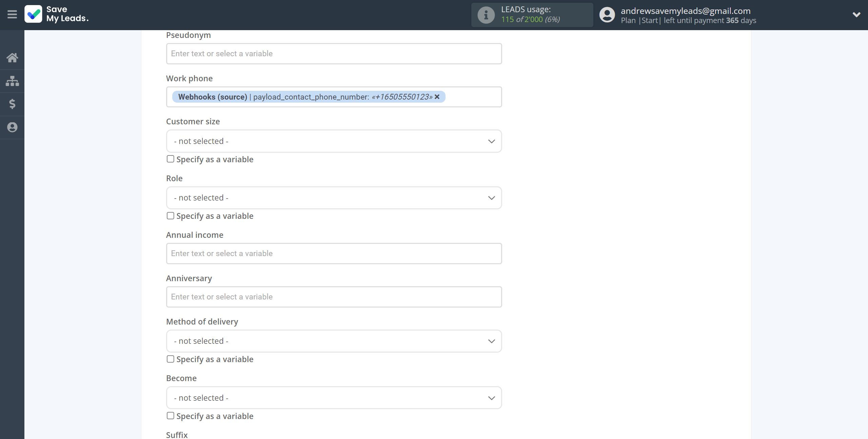Screen dimensions: 868x439
Task: Click the user avatar icon in header
Action: (607, 15)
